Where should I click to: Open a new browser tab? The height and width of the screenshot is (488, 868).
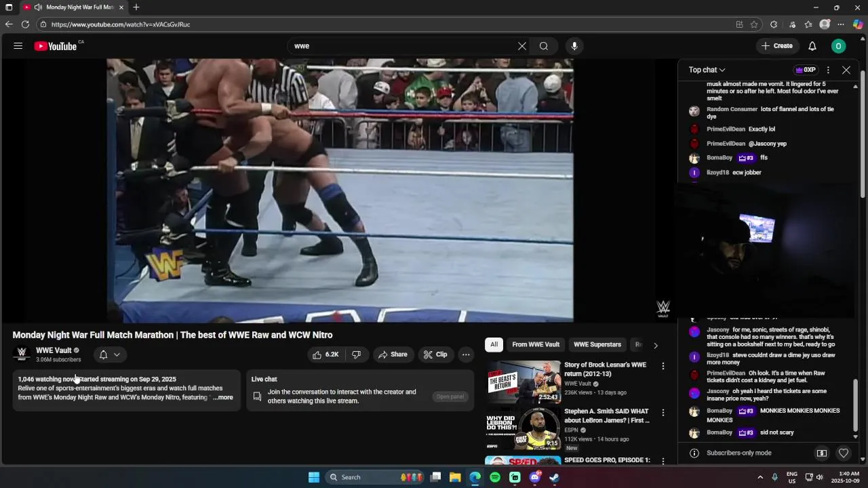click(x=136, y=7)
